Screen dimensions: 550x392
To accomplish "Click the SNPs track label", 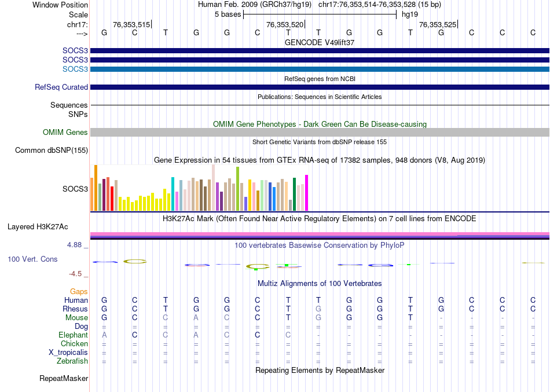I will click(78, 115).
